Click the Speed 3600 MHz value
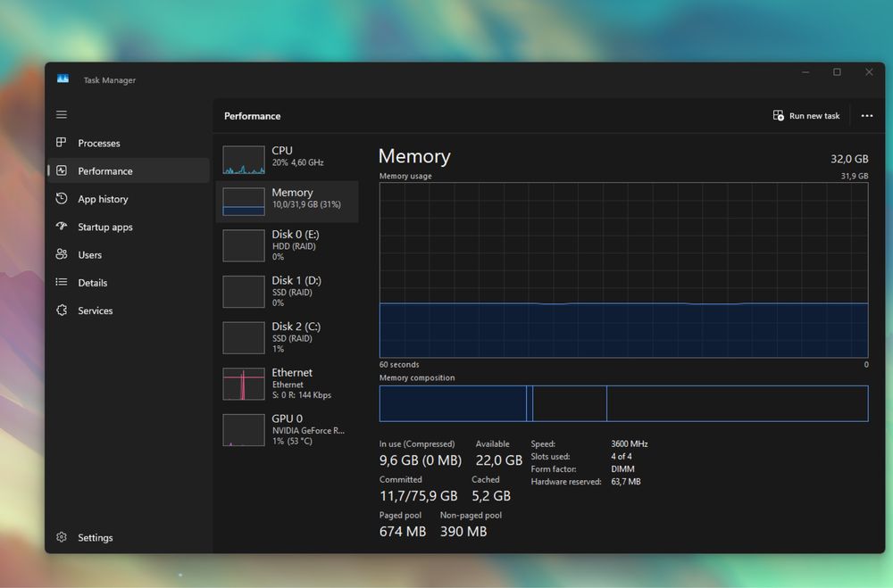 pyautogui.click(x=630, y=443)
